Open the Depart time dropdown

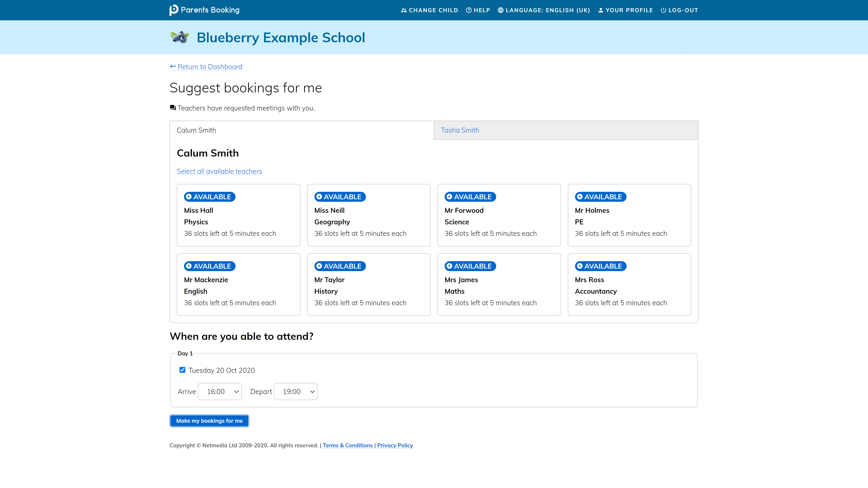[x=295, y=391]
